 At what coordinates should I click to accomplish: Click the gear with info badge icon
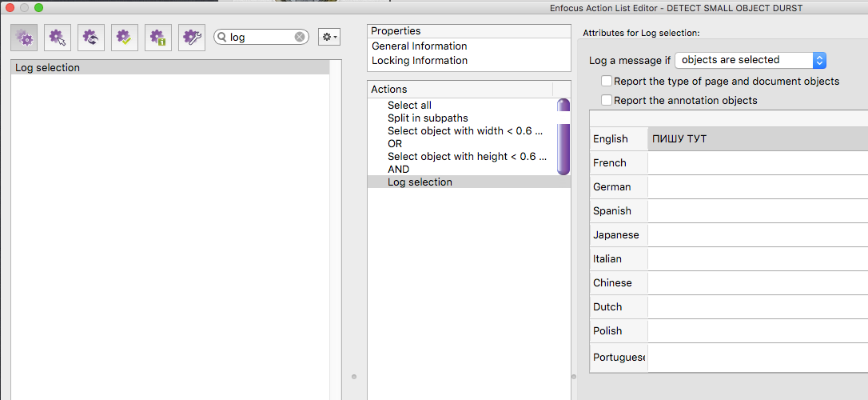click(x=158, y=37)
